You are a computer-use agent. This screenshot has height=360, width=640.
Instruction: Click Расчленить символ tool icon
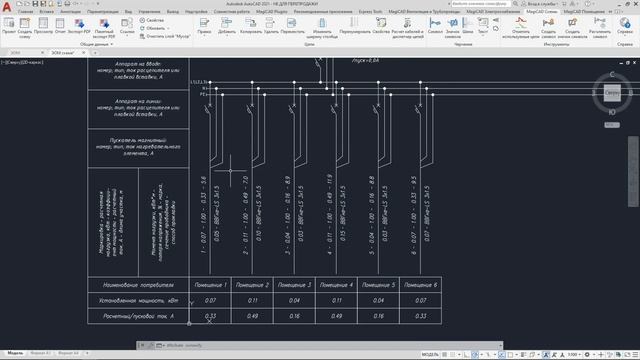(600, 27)
